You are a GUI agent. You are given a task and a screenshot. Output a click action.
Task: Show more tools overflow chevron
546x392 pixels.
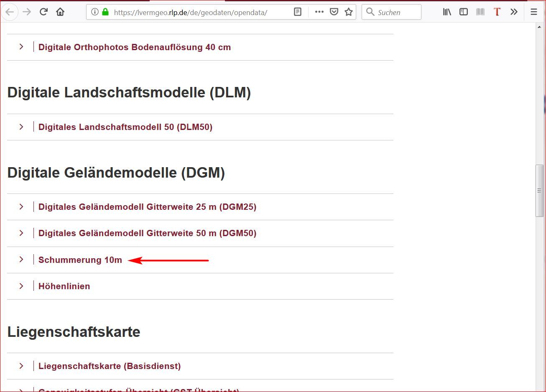point(514,12)
